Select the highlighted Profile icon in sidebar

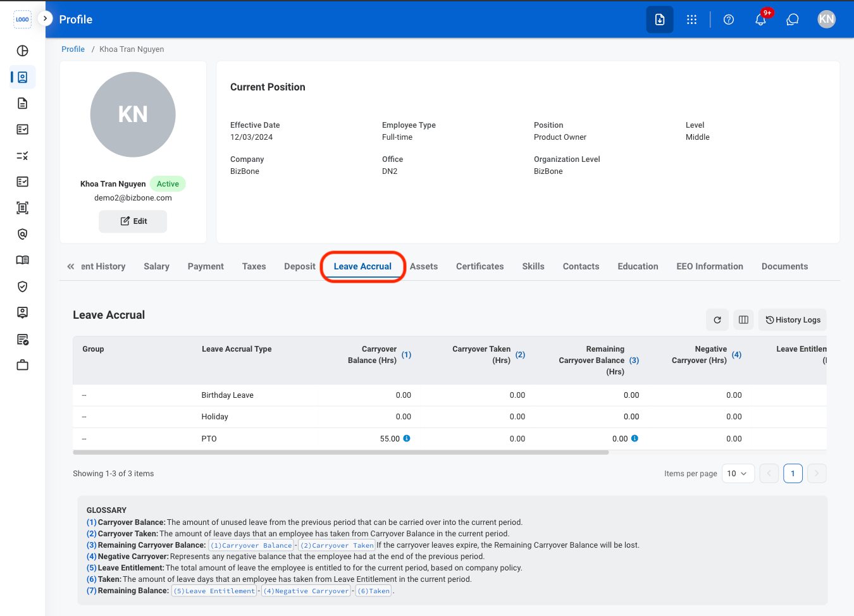(22, 77)
